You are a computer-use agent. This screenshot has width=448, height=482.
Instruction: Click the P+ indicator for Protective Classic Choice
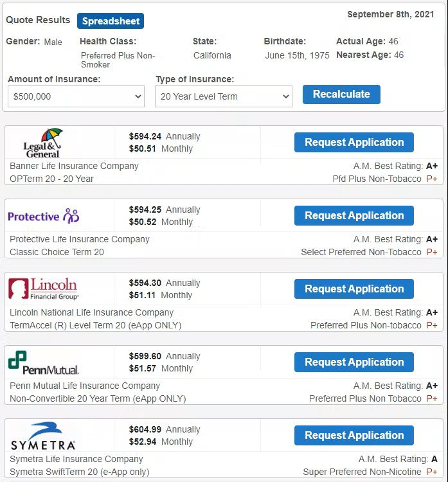[432, 252]
